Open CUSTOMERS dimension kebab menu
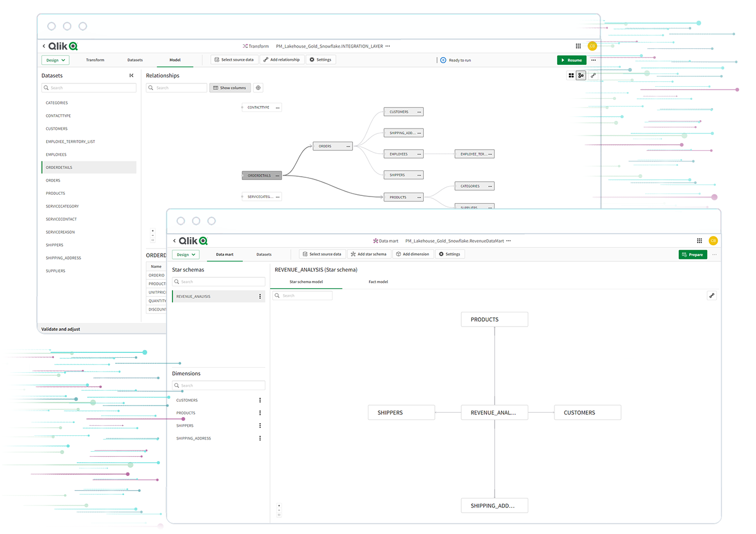The image size is (756, 534). tap(260, 401)
